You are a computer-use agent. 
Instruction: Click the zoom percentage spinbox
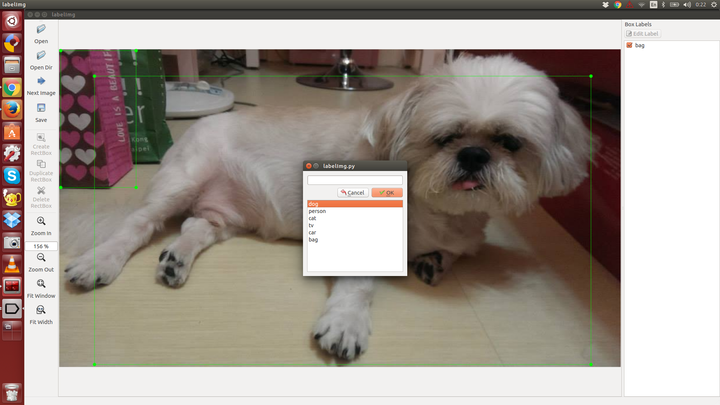(x=41, y=246)
